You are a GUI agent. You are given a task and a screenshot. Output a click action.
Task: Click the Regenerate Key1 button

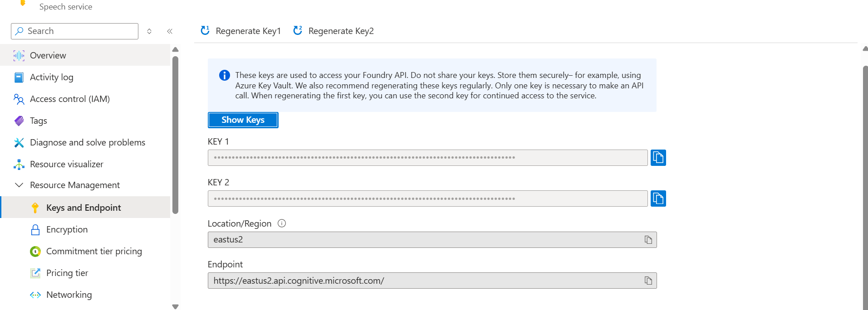[x=241, y=31]
